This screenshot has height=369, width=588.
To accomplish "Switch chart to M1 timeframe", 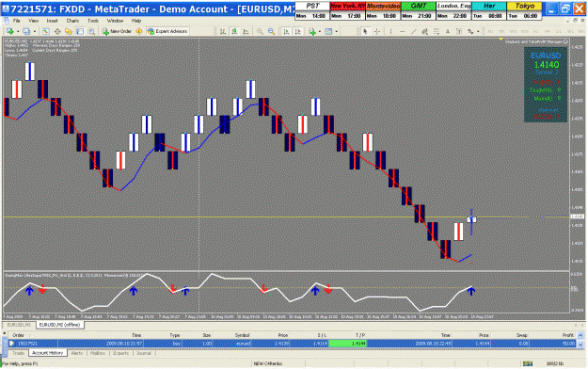I will (490, 31).
